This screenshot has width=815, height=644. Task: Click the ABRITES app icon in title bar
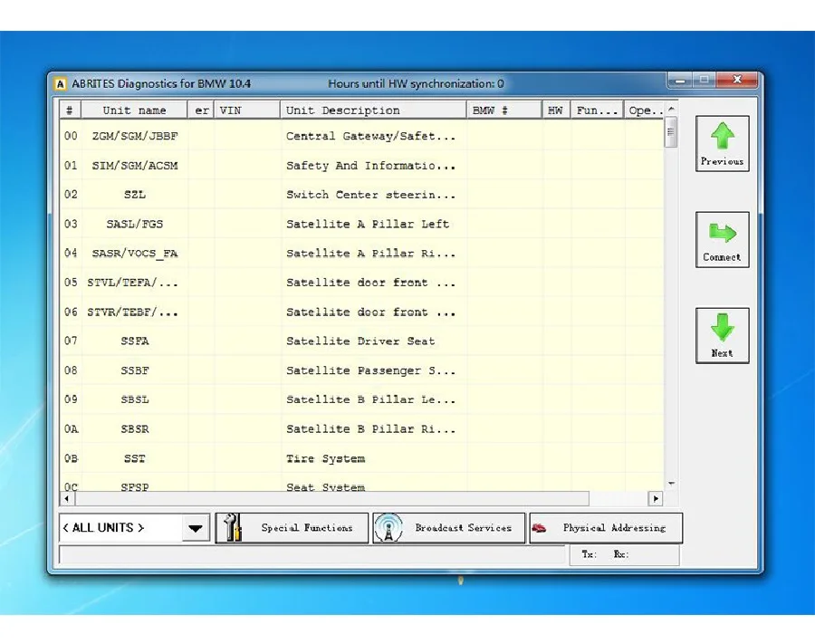pyautogui.click(x=61, y=83)
